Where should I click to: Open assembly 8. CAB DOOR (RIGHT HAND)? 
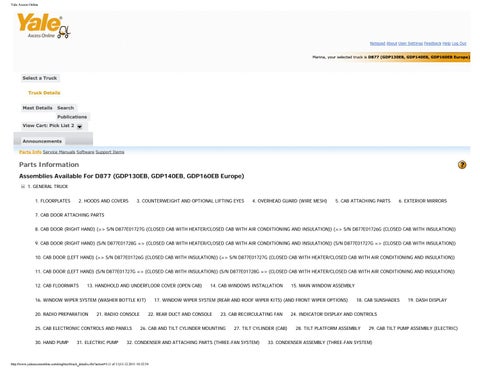[245, 229]
